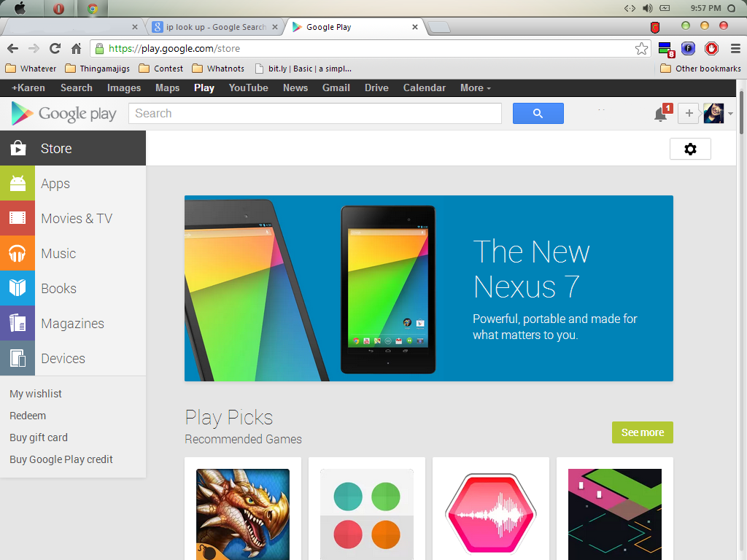Click Drive in Google bar
Image resolution: width=747 pixels, height=560 pixels.
click(x=376, y=87)
